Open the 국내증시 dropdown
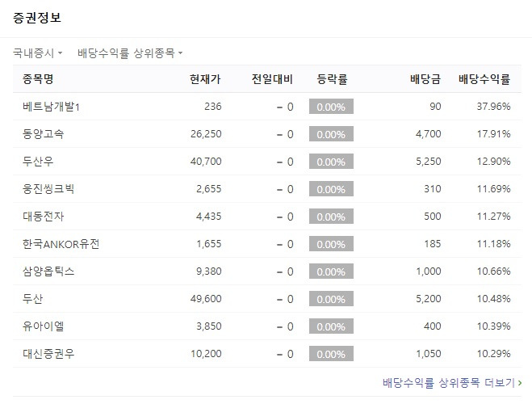Screen dimensions: 532x404 [x=37, y=53]
